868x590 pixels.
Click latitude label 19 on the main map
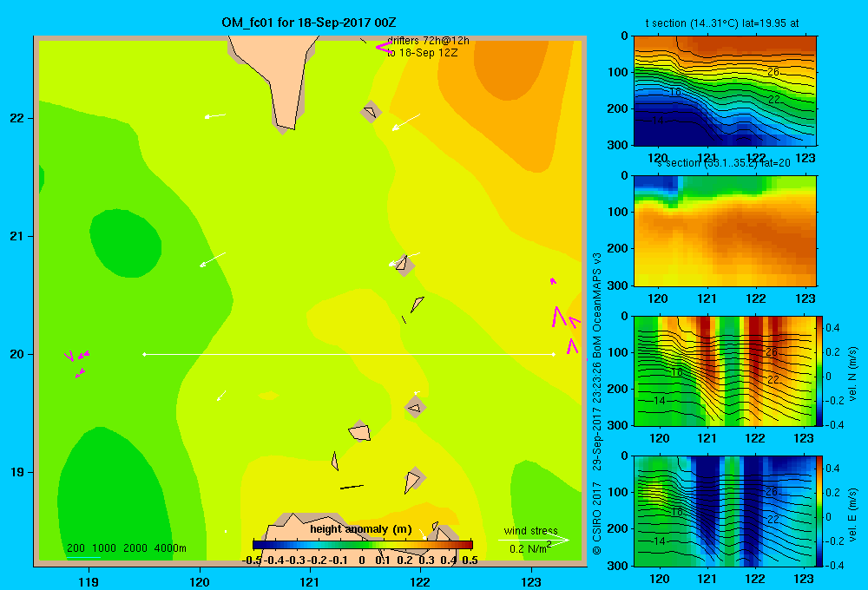click(x=17, y=472)
